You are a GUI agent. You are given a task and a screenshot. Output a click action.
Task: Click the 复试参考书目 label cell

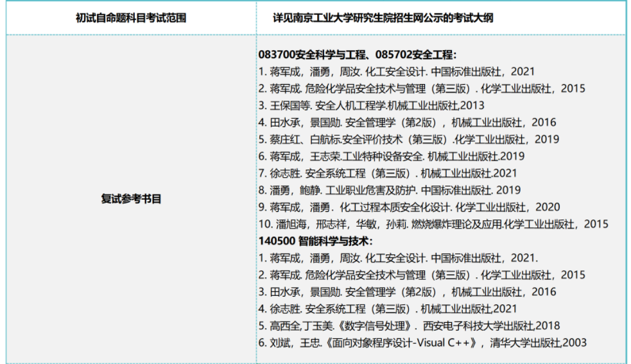click(x=131, y=199)
